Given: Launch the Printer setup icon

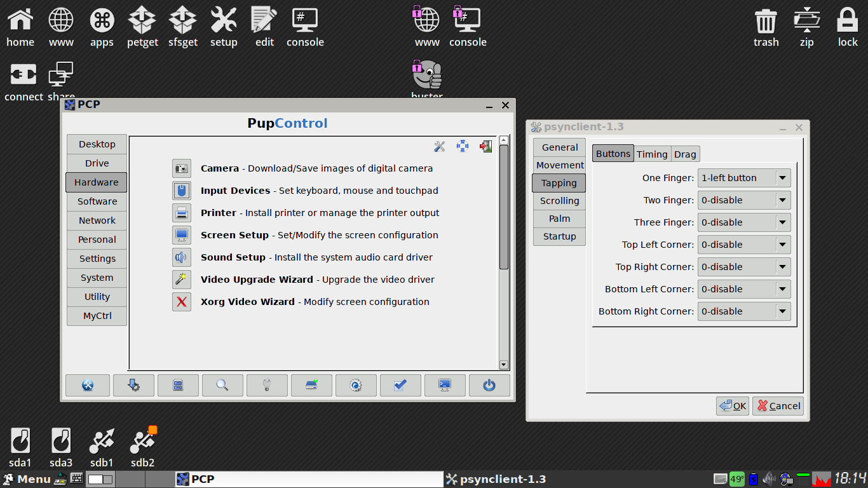Looking at the screenshot, I should [x=182, y=213].
